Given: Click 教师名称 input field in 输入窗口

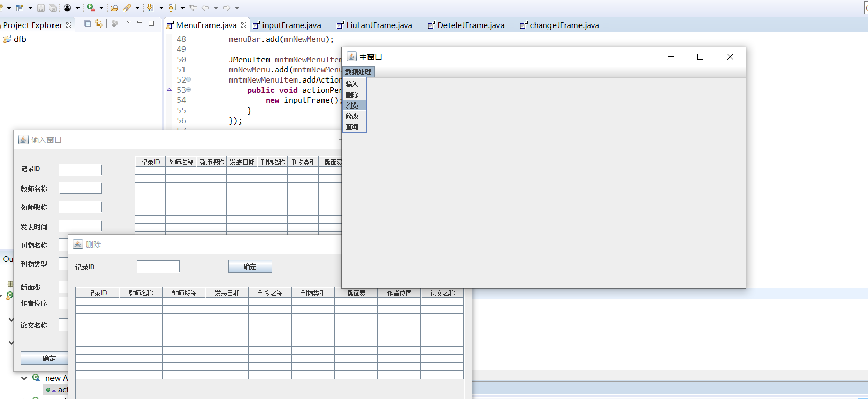Looking at the screenshot, I should [80, 188].
